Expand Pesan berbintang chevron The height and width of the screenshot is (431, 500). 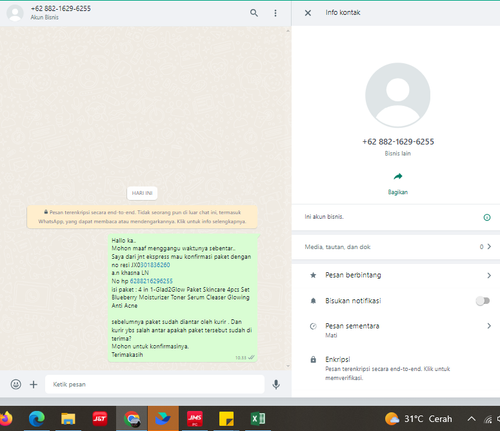pyautogui.click(x=489, y=275)
